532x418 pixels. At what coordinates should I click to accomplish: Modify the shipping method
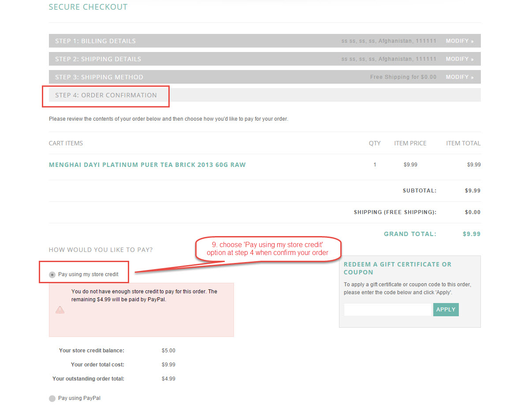click(x=459, y=77)
